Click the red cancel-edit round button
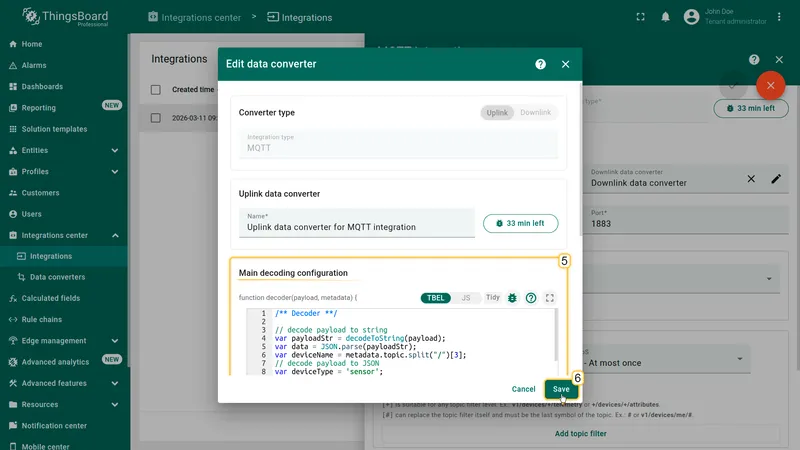The width and height of the screenshot is (800, 450). pos(770,85)
